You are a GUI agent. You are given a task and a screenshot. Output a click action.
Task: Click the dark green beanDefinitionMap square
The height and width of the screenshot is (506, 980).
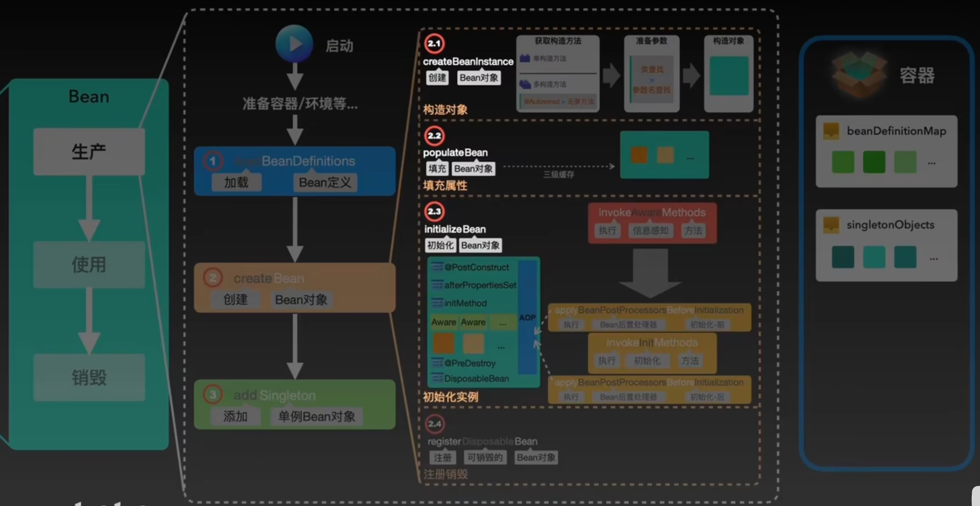(874, 162)
